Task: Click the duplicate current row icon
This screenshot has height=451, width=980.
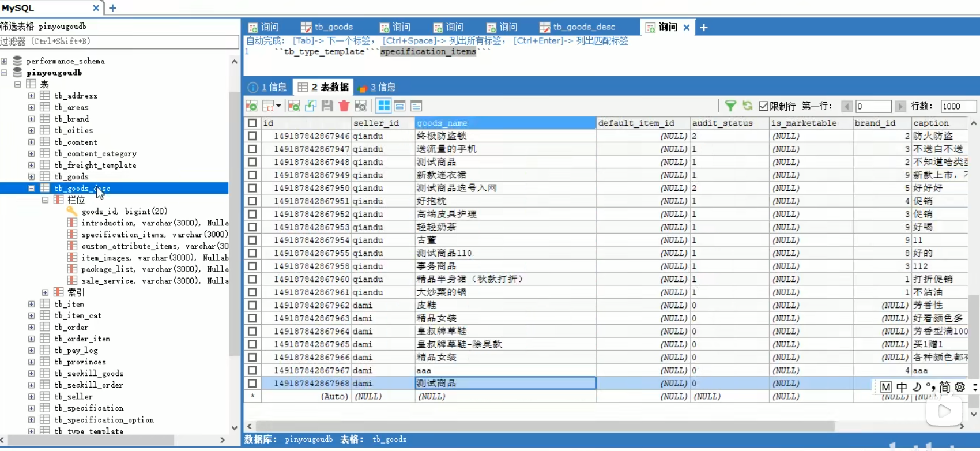Action: pyautogui.click(x=311, y=106)
